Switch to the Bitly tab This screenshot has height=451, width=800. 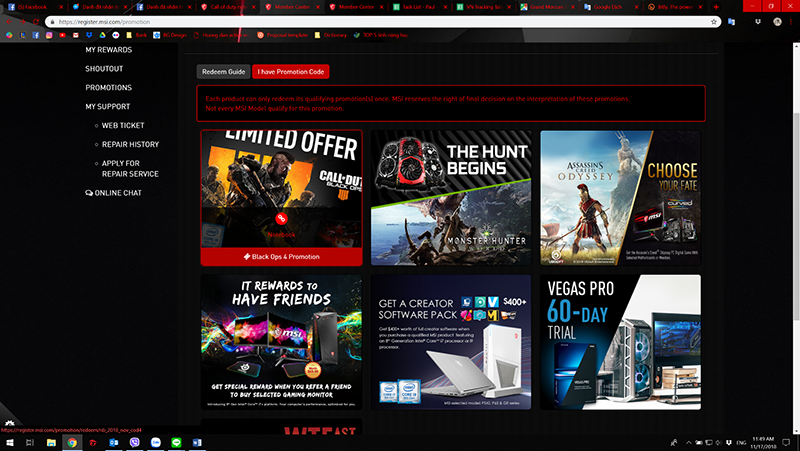tap(676, 7)
